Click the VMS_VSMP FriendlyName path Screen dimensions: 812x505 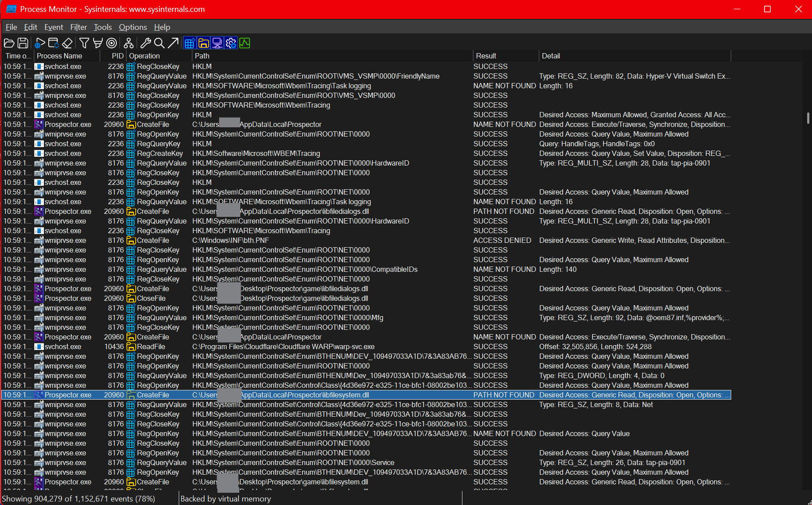316,76
